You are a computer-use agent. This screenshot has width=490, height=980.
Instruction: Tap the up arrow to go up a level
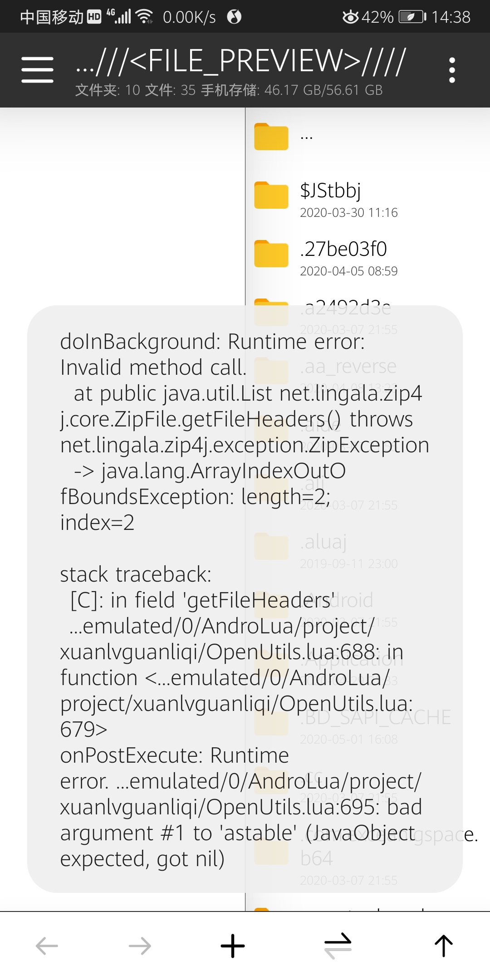pos(443,945)
